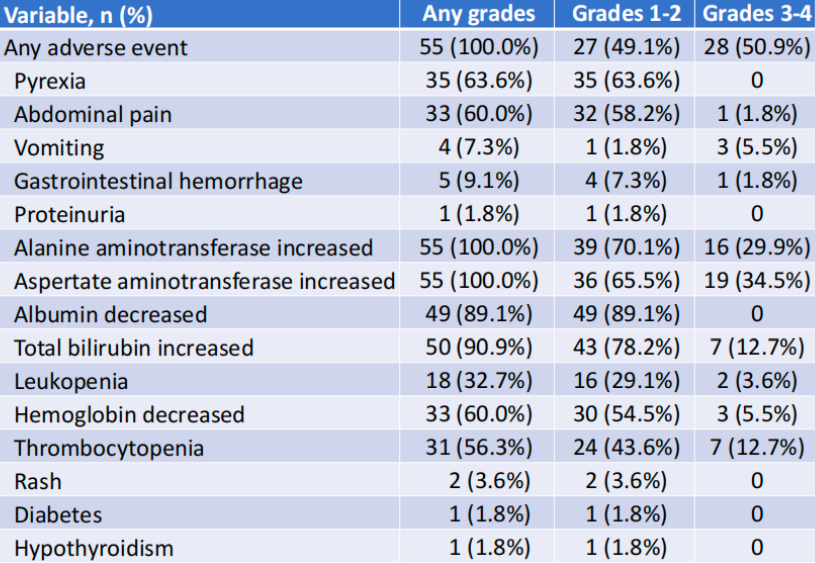Select the 'Hypothyroidism' row label
815x563 pixels.
coord(94,548)
